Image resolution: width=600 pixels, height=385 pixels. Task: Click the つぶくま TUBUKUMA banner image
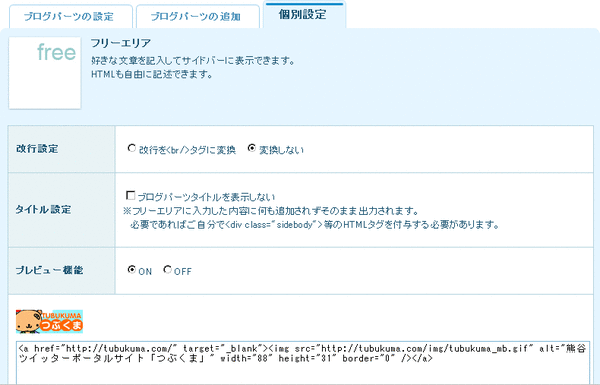click(x=49, y=321)
